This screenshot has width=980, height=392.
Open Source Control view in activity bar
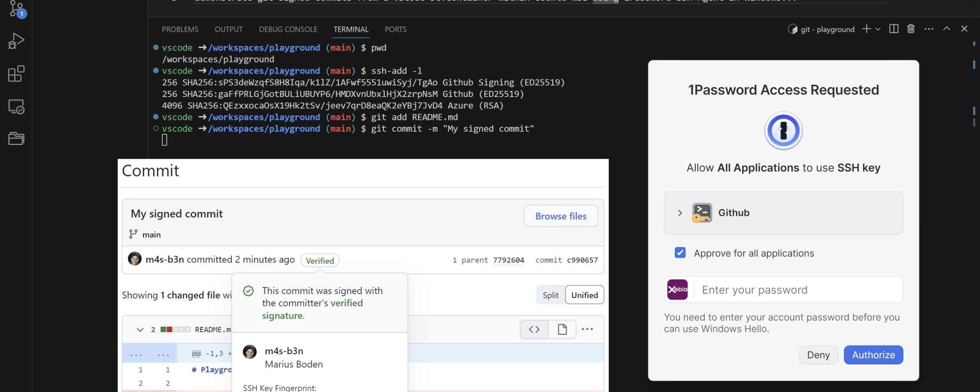[x=16, y=9]
